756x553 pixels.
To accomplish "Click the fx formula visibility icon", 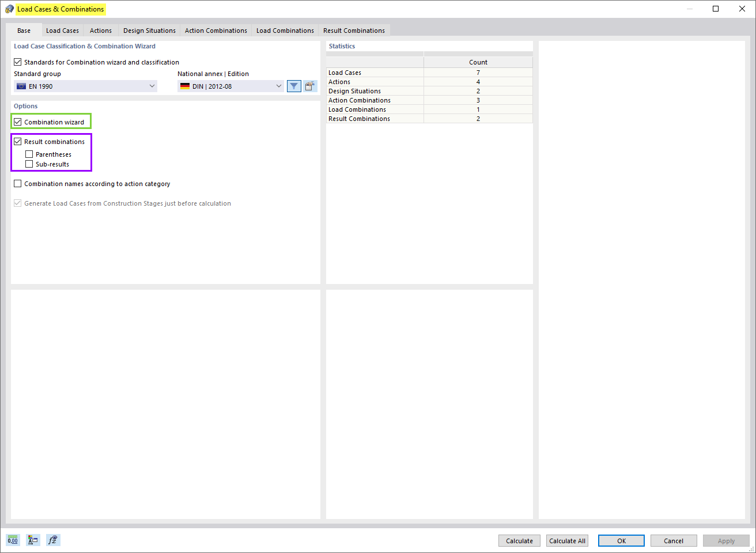I will (52, 540).
